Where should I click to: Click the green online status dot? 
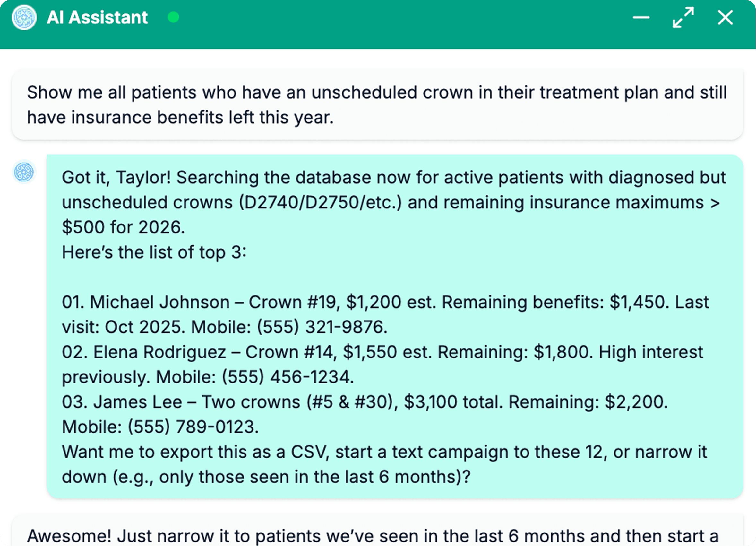(x=173, y=17)
